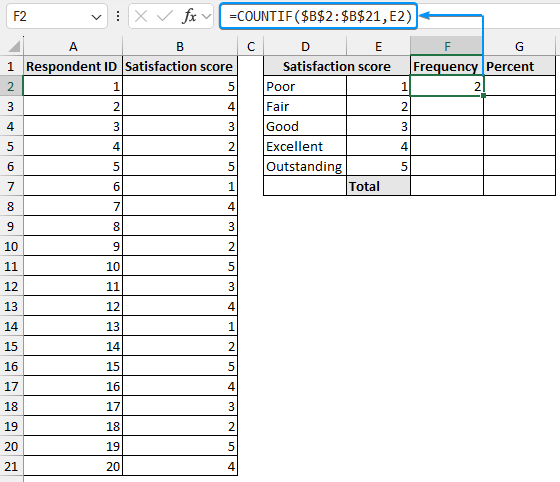
Task: Click score cell for Respondent 18
Action: click(180, 426)
